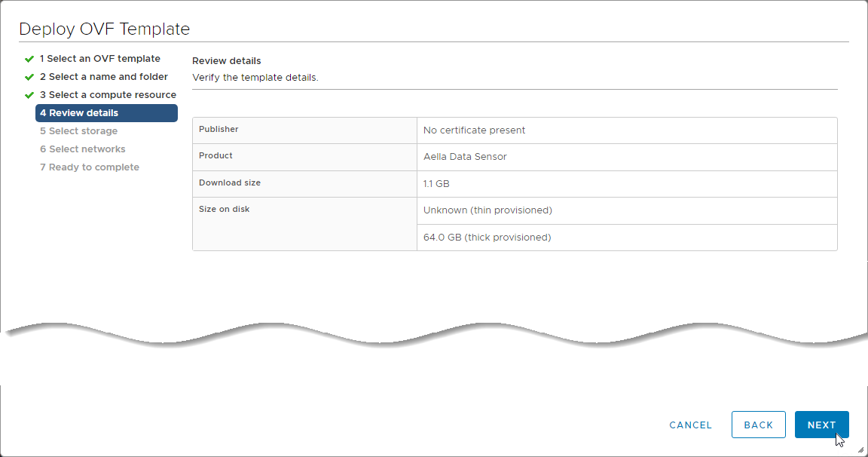Click the checkmark beside Select a compute resource

coord(29,95)
